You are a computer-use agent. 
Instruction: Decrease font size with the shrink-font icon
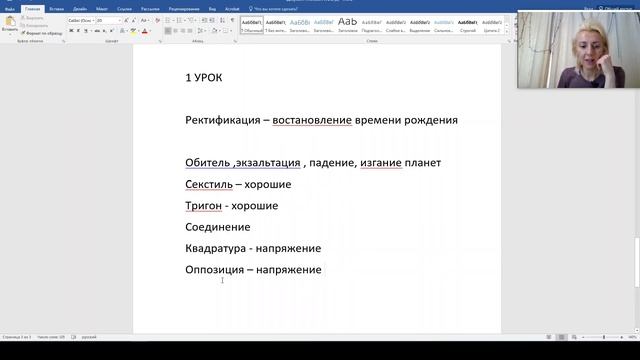tap(133, 20)
